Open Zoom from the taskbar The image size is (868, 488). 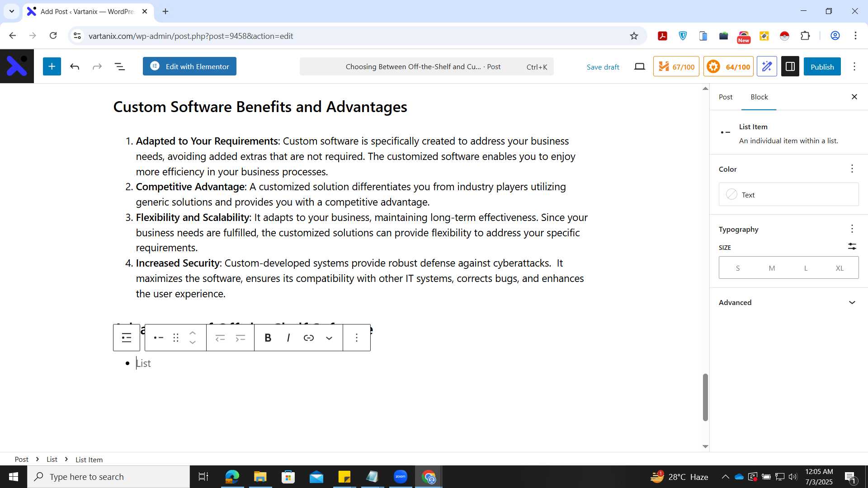click(x=401, y=477)
